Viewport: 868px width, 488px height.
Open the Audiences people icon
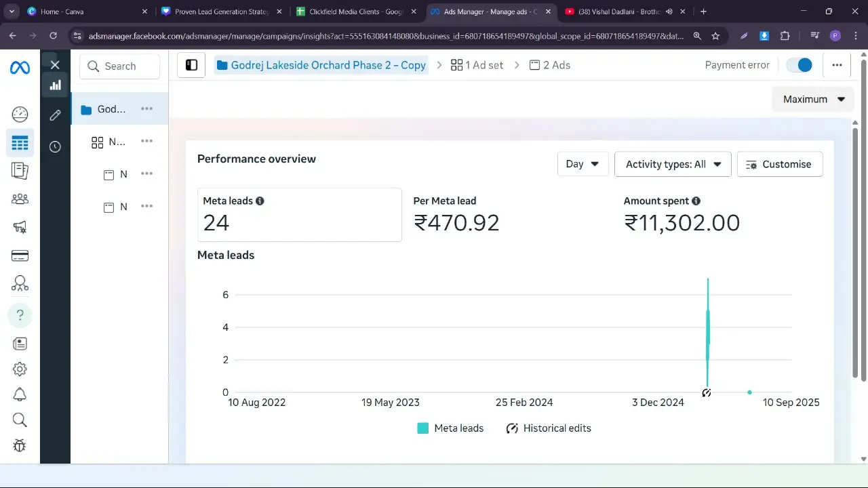20,199
